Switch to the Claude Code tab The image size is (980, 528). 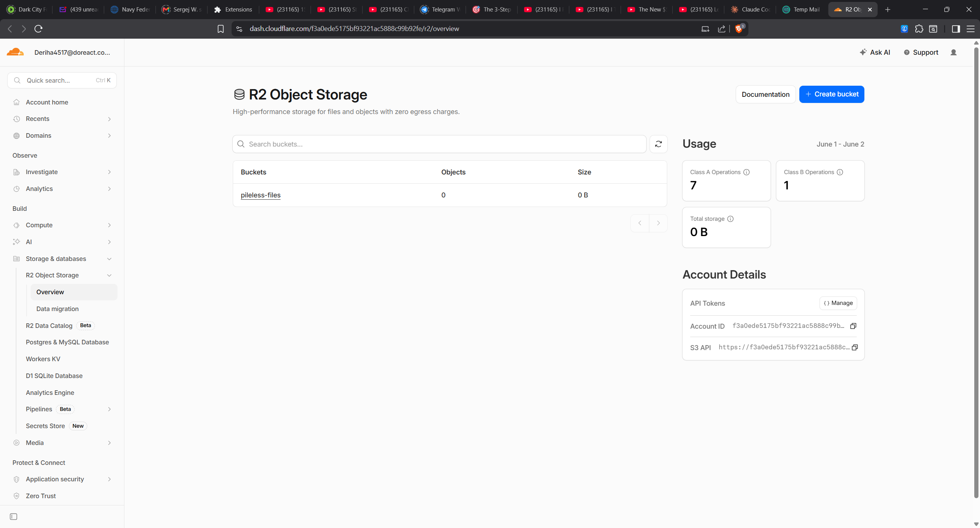[750, 10]
